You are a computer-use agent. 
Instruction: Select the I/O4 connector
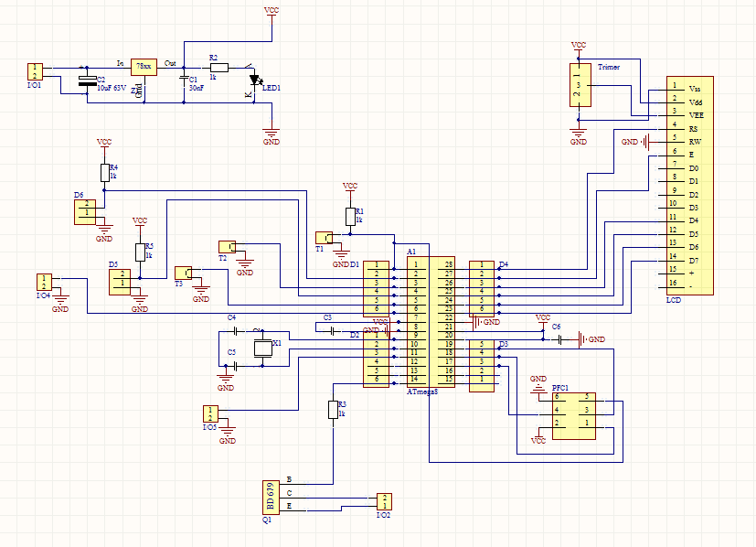tap(45, 282)
